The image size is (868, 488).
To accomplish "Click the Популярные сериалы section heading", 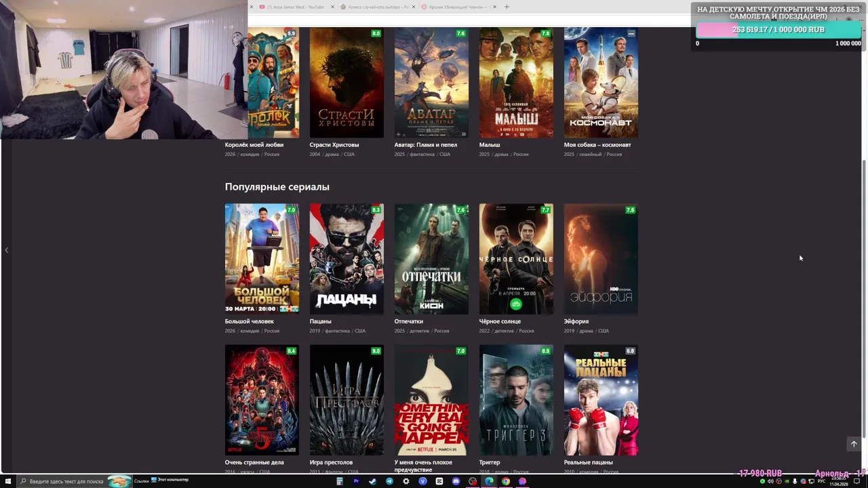I will [x=277, y=186].
